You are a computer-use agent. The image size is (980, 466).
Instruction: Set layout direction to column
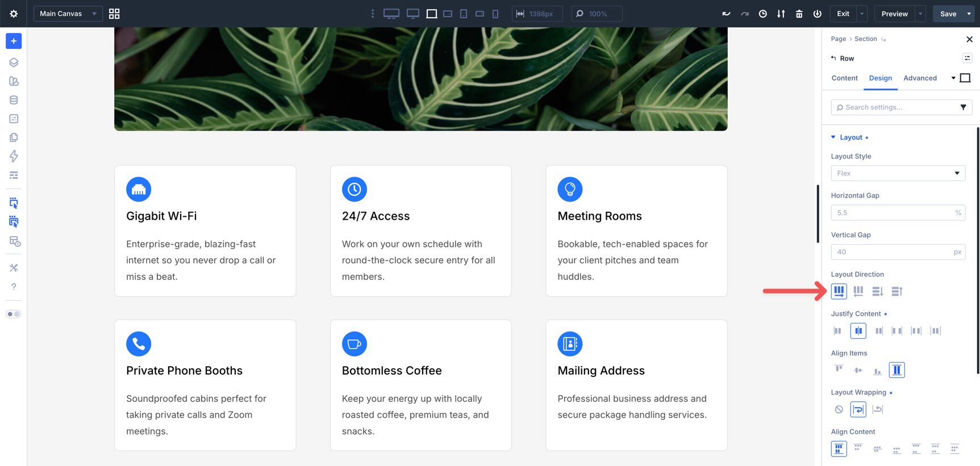click(x=878, y=291)
